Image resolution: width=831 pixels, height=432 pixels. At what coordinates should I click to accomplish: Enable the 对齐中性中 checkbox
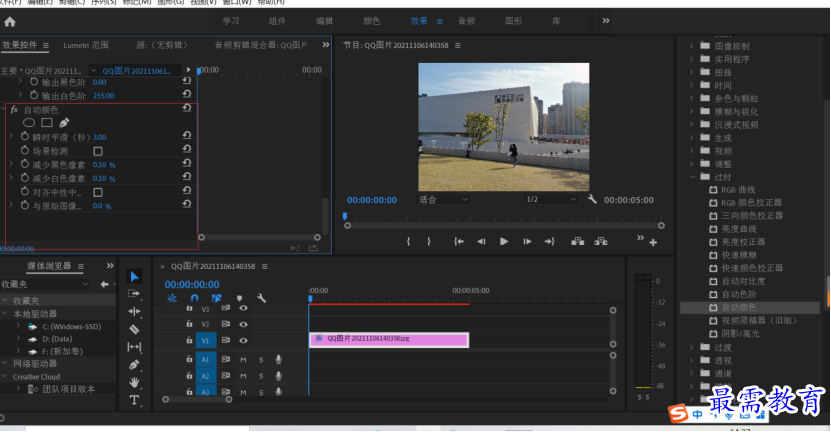(98, 192)
